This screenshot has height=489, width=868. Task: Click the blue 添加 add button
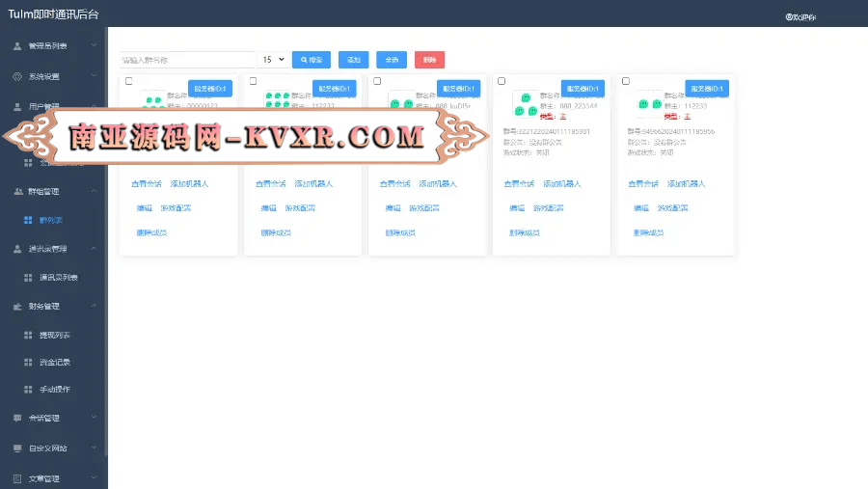(354, 60)
